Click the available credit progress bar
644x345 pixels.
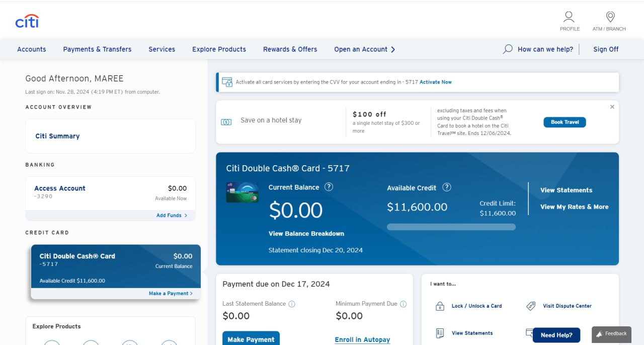451,227
